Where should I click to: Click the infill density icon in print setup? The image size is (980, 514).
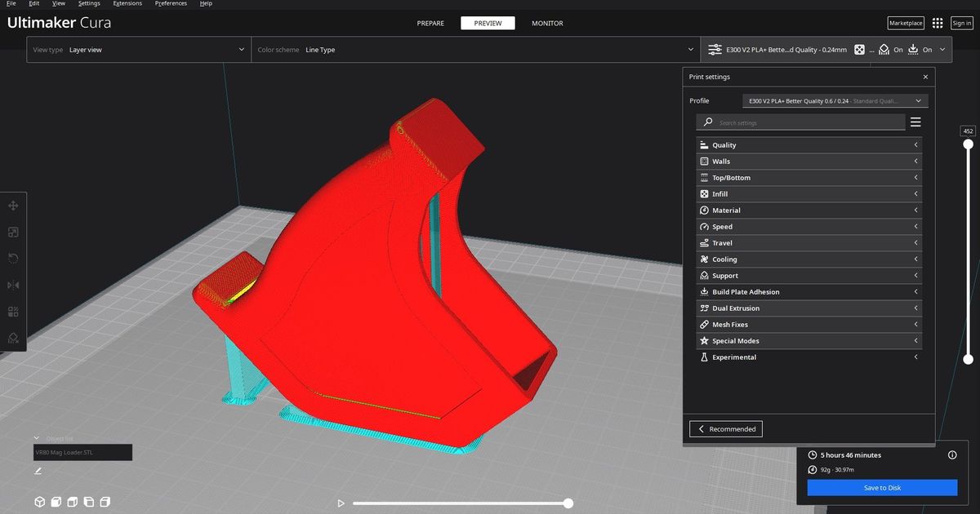(x=860, y=50)
